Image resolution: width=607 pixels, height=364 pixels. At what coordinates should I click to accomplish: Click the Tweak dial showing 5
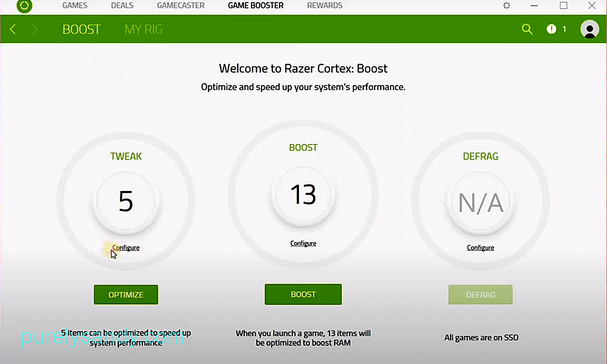coord(126,201)
